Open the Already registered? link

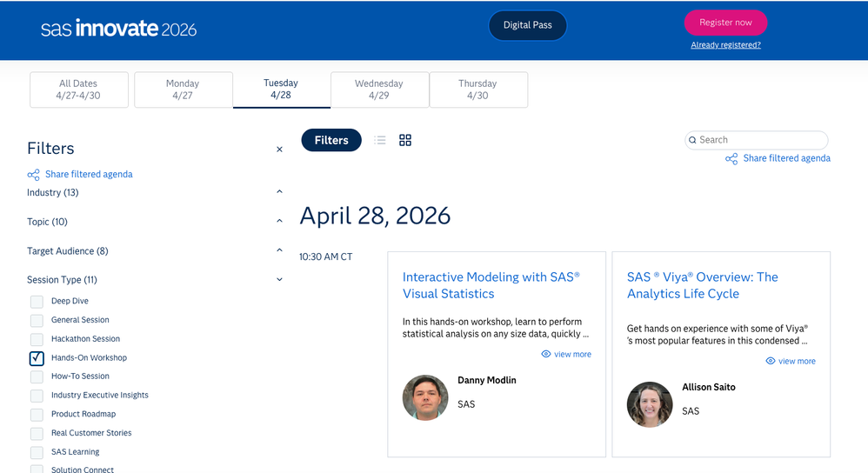click(725, 45)
